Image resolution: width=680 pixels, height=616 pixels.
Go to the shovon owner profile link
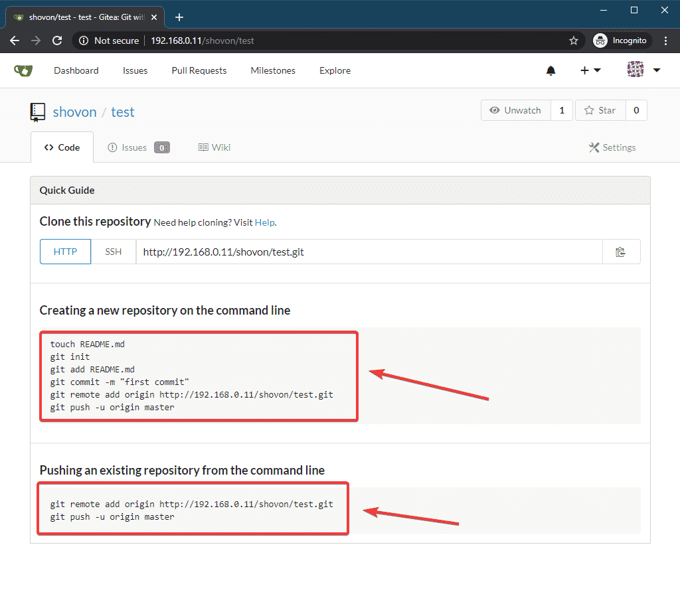(x=75, y=112)
